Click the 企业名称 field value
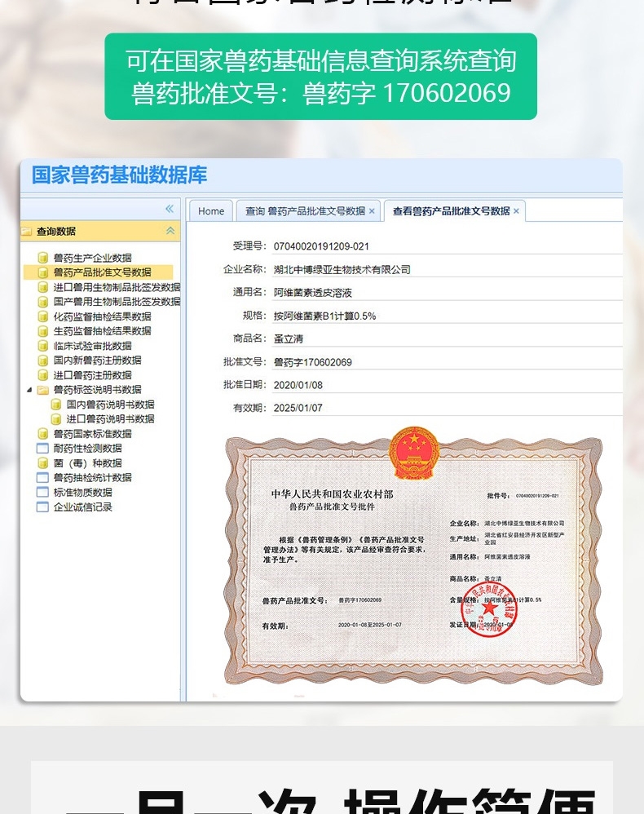The height and width of the screenshot is (814, 644). (x=342, y=269)
